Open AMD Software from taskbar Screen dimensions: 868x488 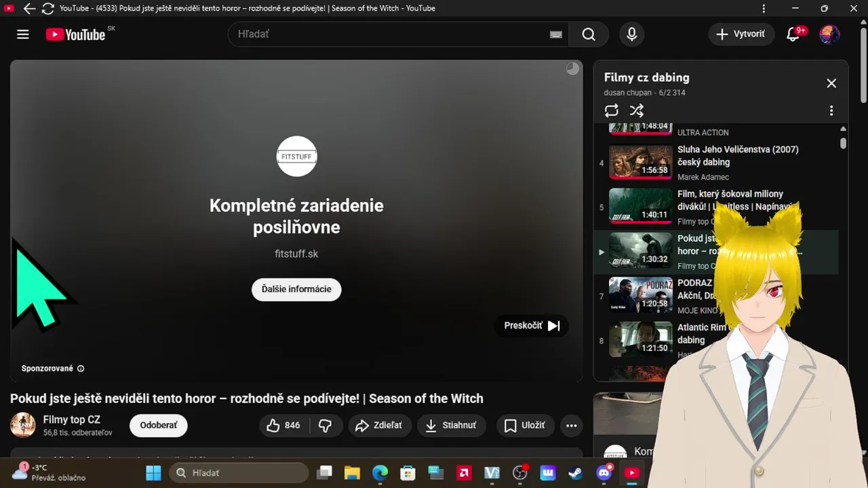(464, 472)
